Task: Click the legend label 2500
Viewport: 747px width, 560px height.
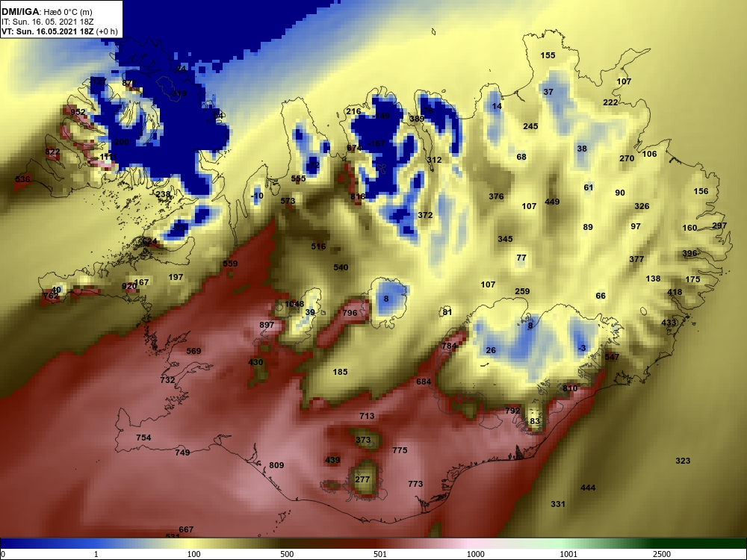Action: (662, 554)
